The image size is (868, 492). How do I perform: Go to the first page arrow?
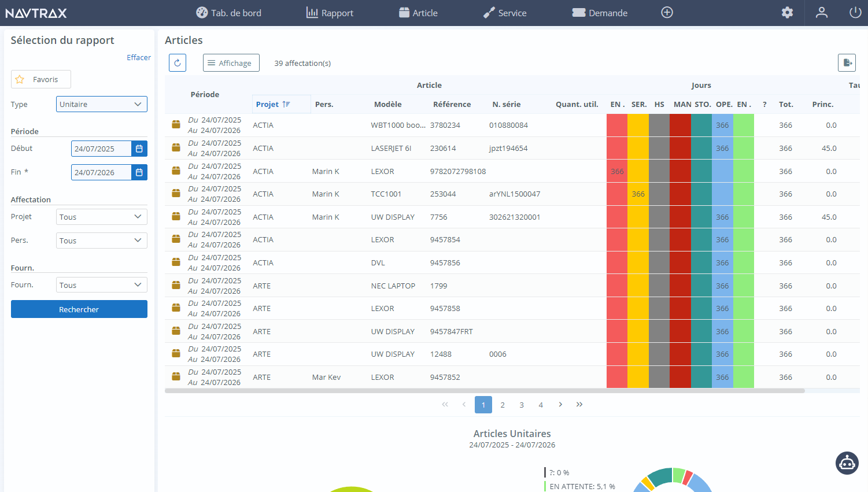[x=445, y=405]
